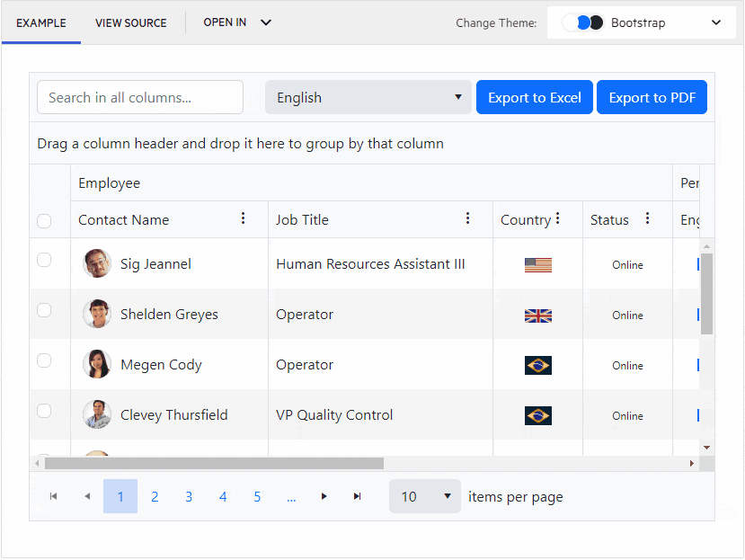Open the English language dropdown
The height and width of the screenshot is (560, 745).
click(368, 97)
